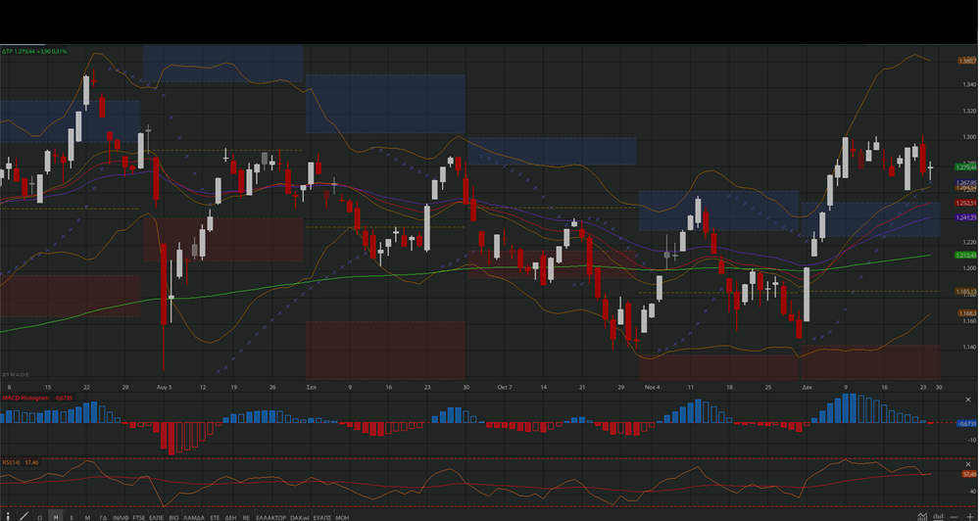The image size is (980, 521).
Task: Select the trend line drawing tool
Action: coord(24,516)
